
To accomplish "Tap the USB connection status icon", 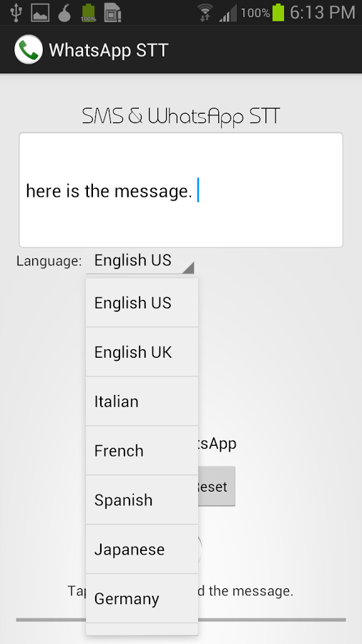I will coord(16,12).
